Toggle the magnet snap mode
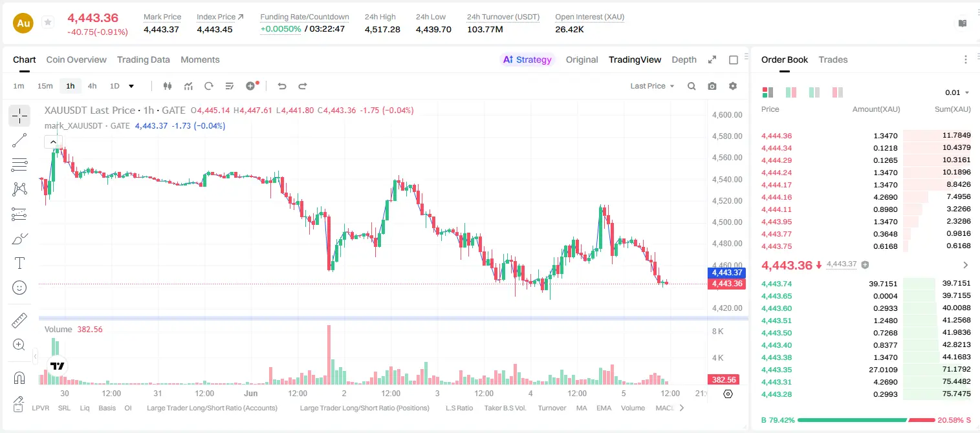The width and height of the screenshot is (980, 433). [x=19, y=377]
